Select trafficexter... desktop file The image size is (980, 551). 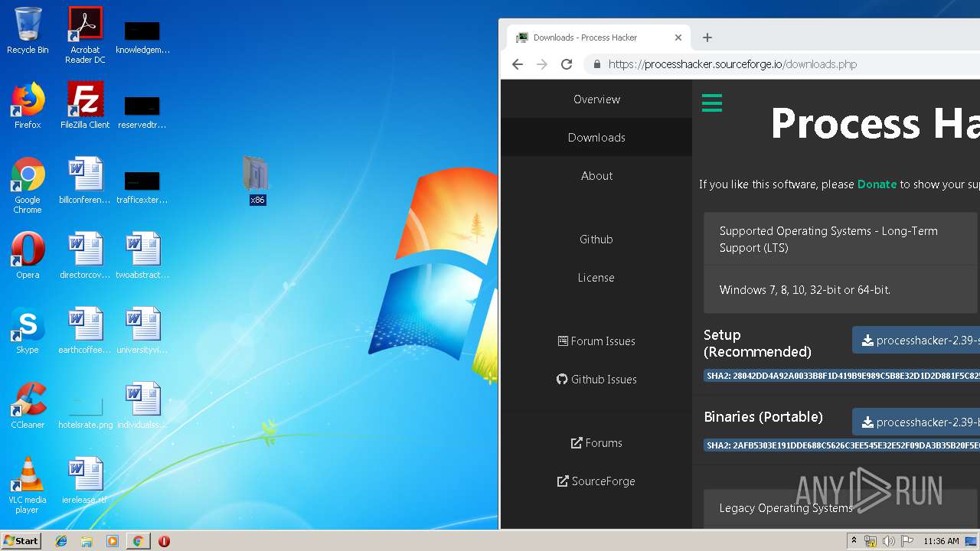142,187
